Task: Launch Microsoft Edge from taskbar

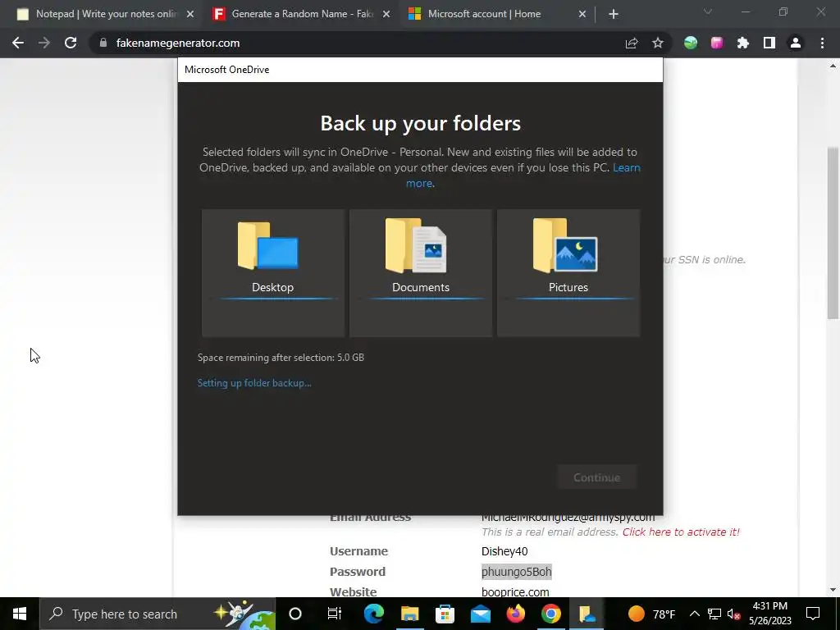Action: (x=374, y=614)
